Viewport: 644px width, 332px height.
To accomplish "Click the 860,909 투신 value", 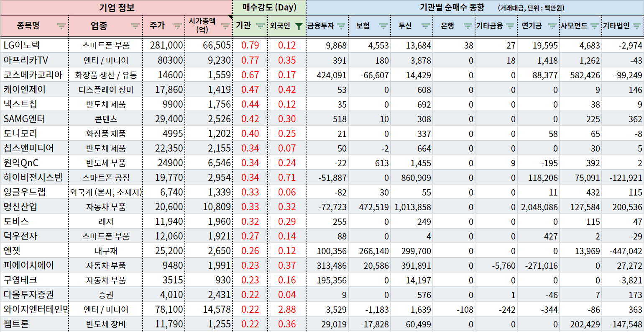I will coord(412,178).
